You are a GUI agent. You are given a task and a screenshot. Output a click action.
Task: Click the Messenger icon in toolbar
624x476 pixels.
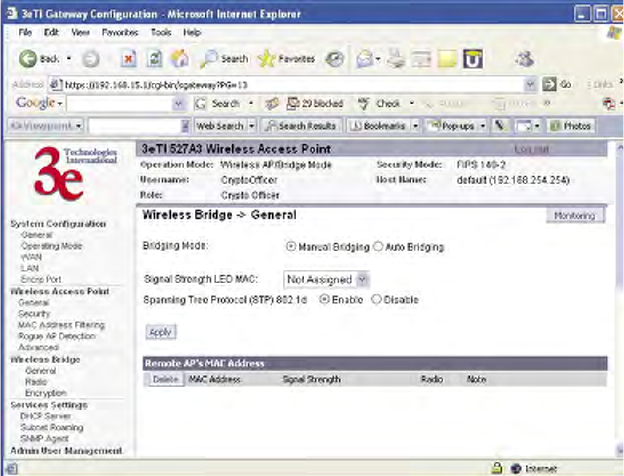(x=525, y=59)
